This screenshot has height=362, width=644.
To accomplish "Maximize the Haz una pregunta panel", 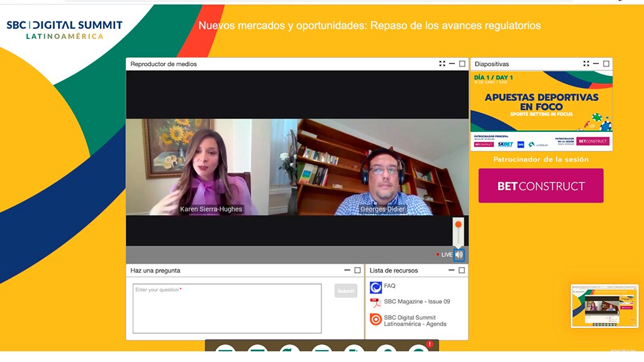I will click(357, 270).
